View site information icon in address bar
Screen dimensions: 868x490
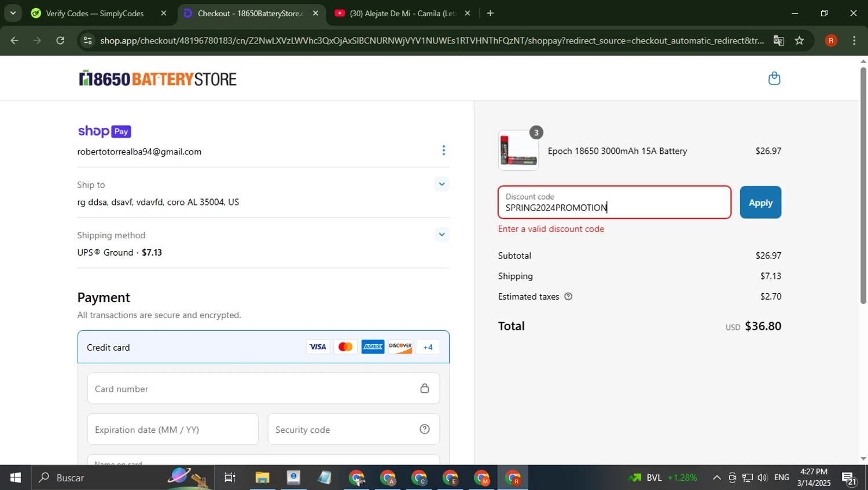tap(87, 40)
